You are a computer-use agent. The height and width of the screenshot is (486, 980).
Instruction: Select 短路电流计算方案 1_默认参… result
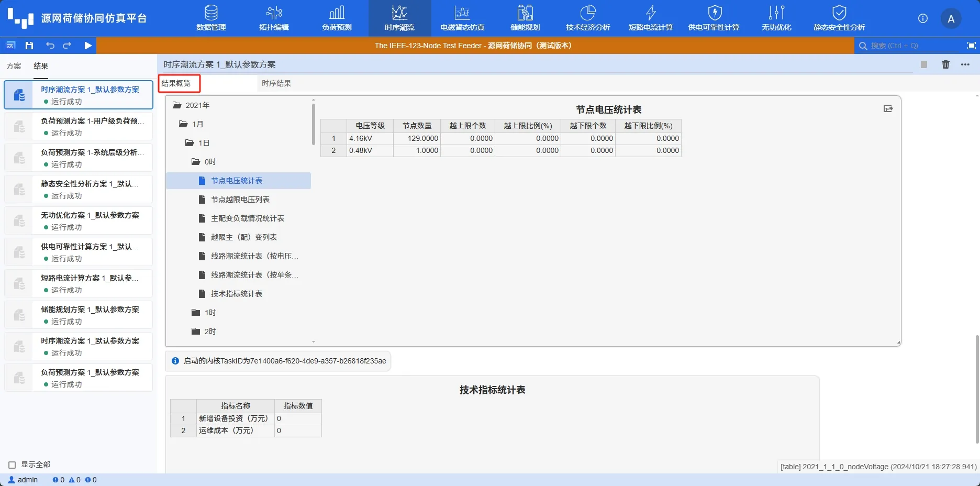coord(79,284)
